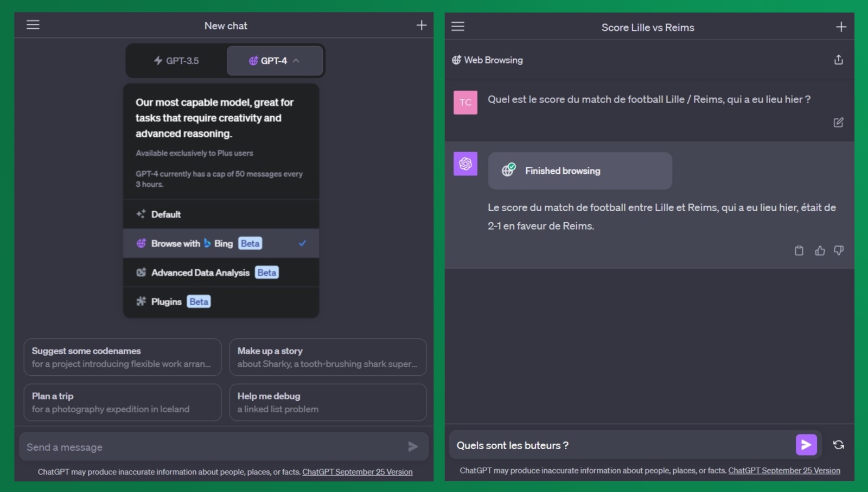Screen dimensions: 868x492
Task: Click the Bing logo in Browse option
Action: click(x=207, y=243)
